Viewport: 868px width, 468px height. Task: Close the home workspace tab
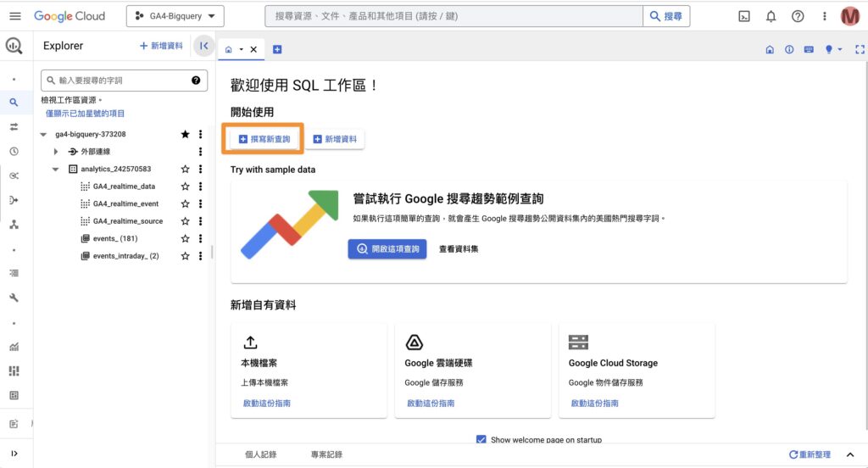pos(253,49)
